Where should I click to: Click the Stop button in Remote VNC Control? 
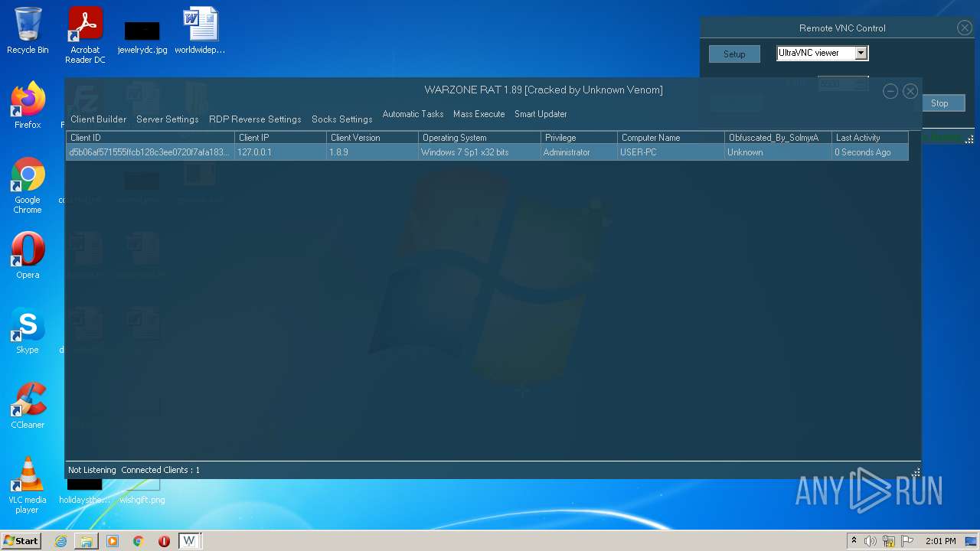tap(939, 103)
